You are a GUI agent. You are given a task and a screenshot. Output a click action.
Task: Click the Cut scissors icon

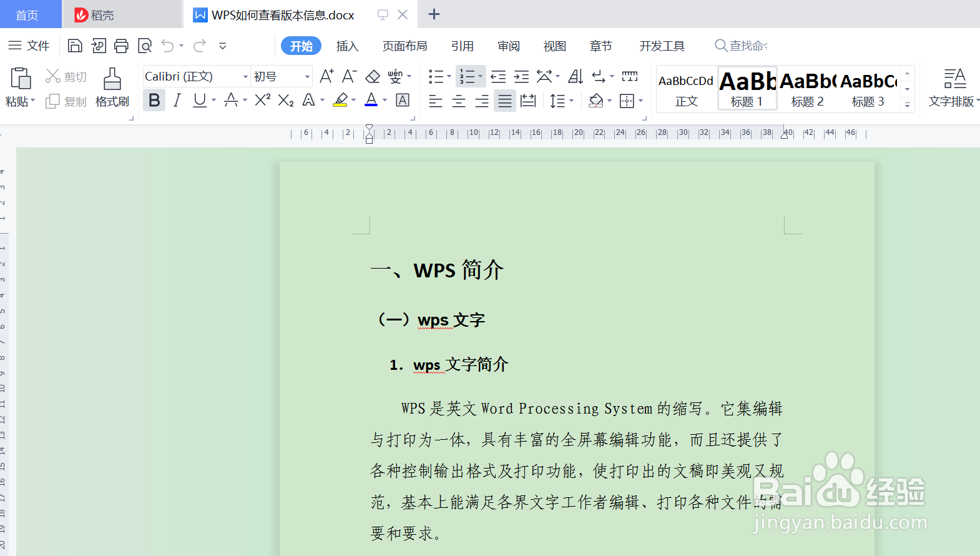[x=53, y=76]
